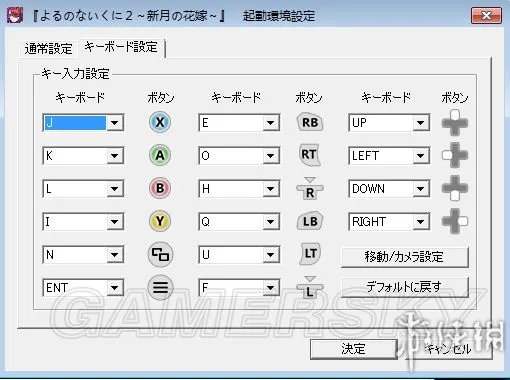Click the RB bumper icon
Viewport: 510px width, 380px height.
310,122
